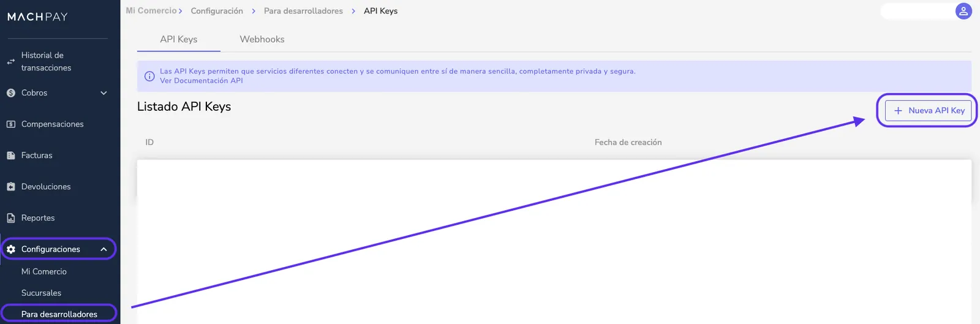Click the MACHPAY logo
The height and width of the screenshot is (324, 980).
pyautogui.click(x=37, y=17)
